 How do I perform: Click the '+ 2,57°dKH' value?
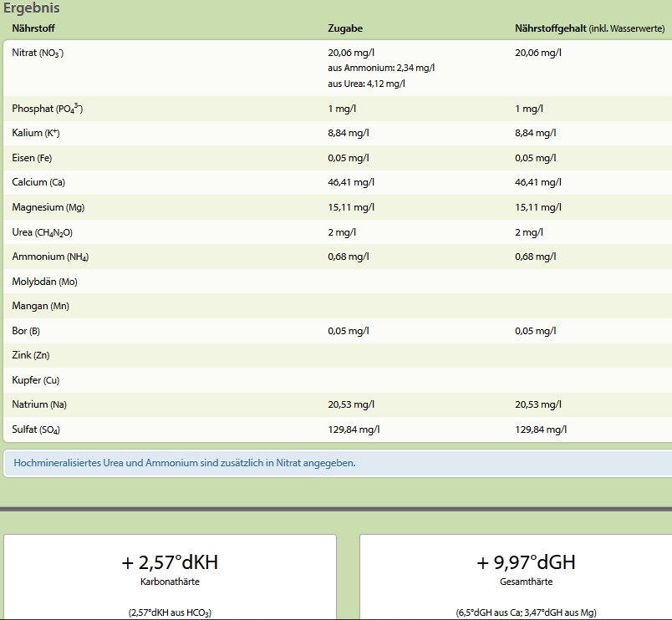tap(170, 562)
